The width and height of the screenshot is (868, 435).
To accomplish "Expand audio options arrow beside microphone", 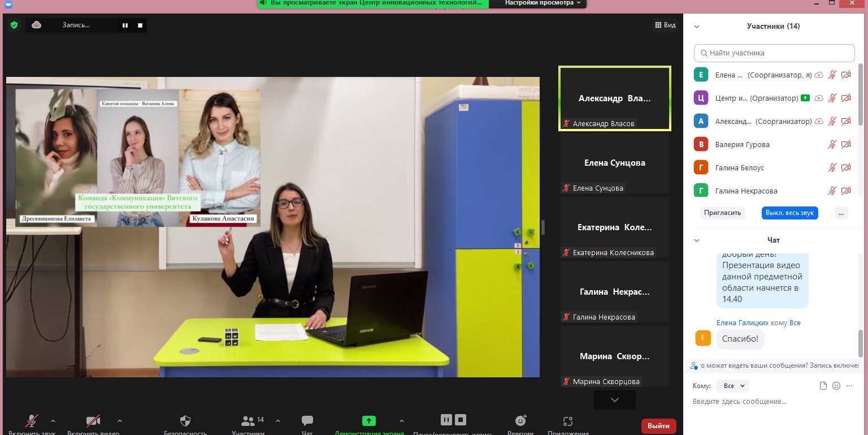I will [x=53, y=421].
